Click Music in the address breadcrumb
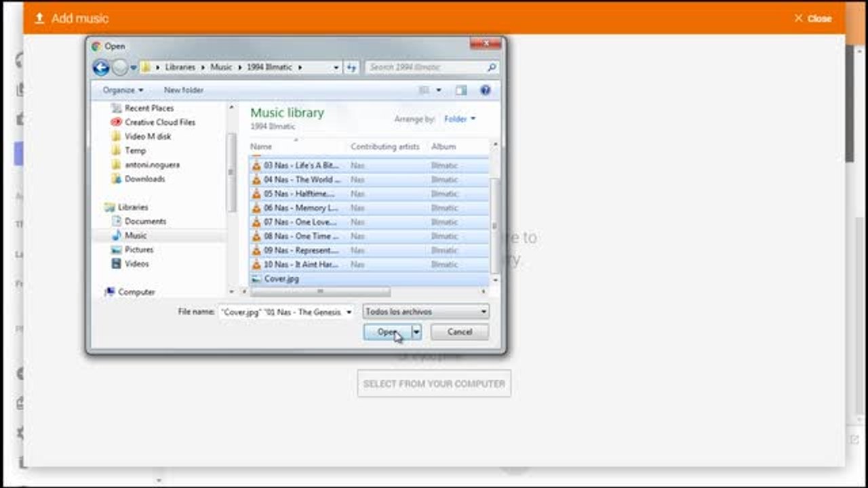Screen dimensions: 868x488 point(221,67)
